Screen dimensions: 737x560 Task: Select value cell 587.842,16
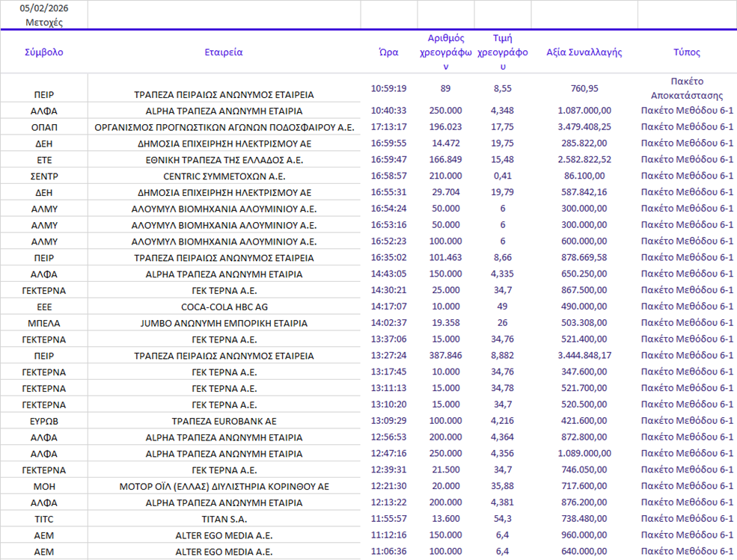584,192
